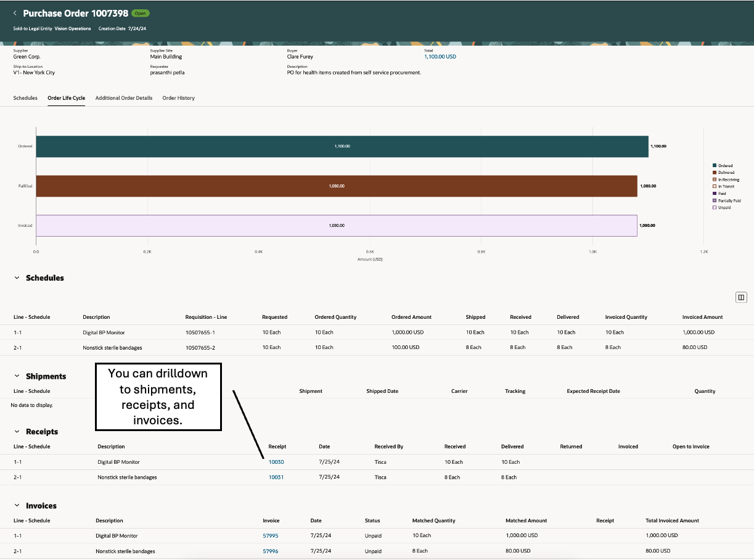Click the Purchase Order 1007398 title

[x=76, y=13]
